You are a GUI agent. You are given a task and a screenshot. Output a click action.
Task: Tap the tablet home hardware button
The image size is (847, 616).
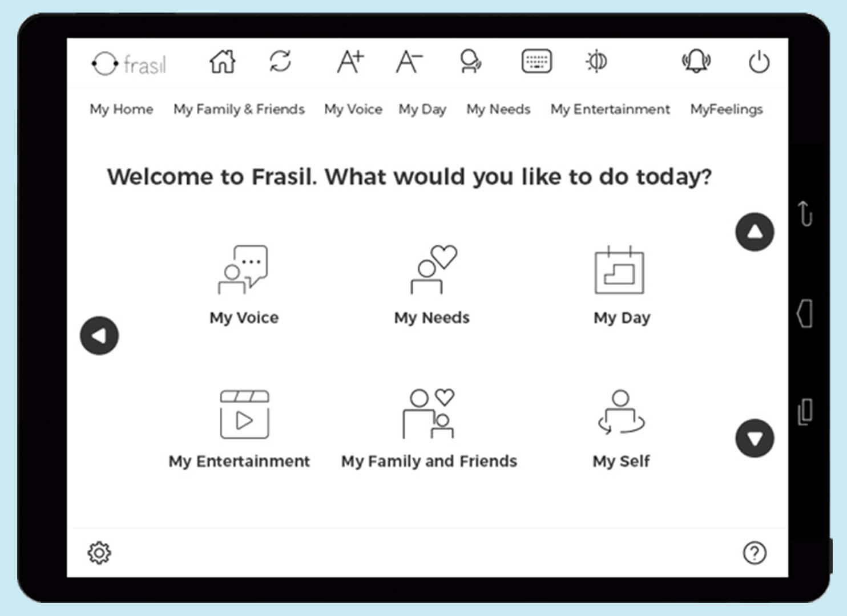point(805,313)
